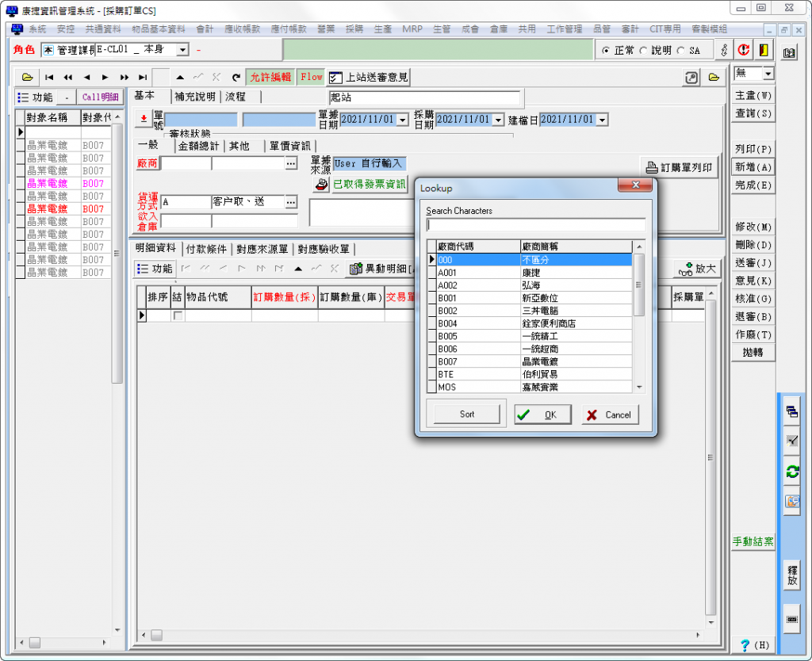Click the printer icon beside 已取得發票資訊
The width and height of the screenshot is (812, 661).
tap(320, 185)
